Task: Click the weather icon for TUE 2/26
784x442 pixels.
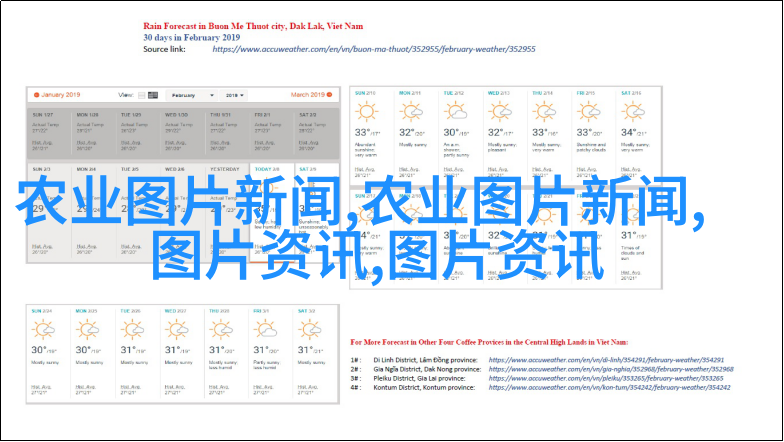Action: pos(132,330)
